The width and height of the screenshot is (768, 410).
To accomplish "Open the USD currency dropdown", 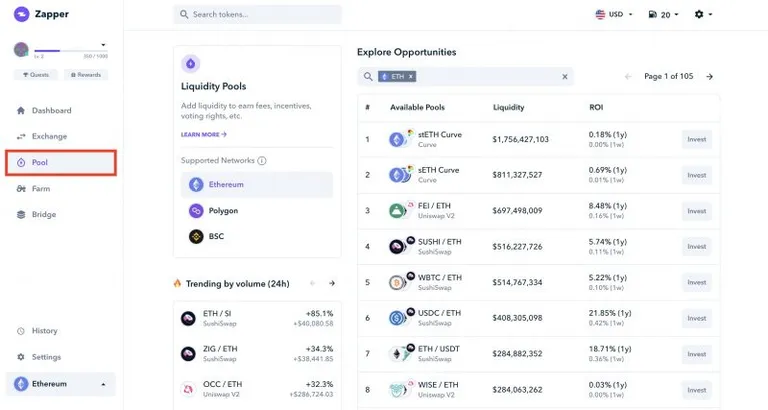I will 614,15.
